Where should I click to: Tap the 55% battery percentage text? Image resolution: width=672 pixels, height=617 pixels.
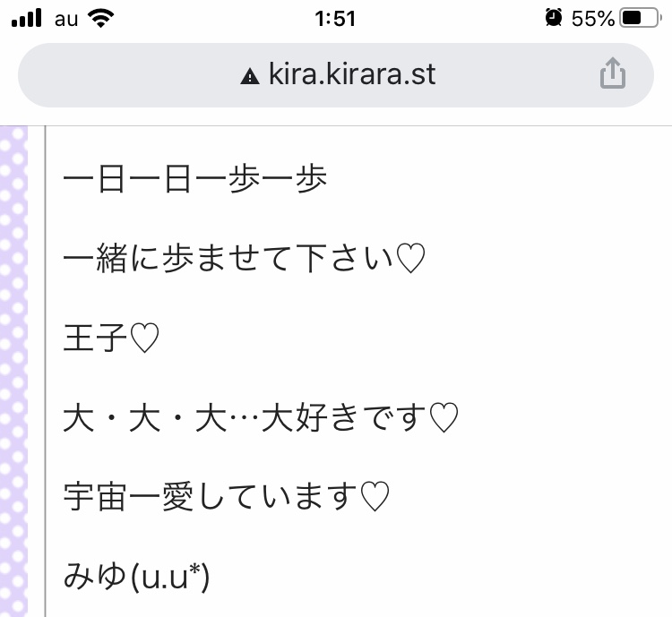(x=592, y=18)
